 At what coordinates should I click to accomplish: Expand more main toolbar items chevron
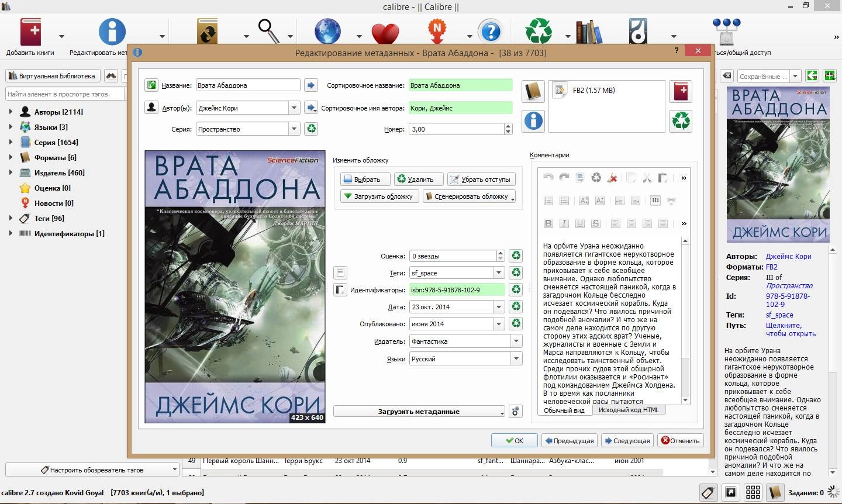pos(836,37)
